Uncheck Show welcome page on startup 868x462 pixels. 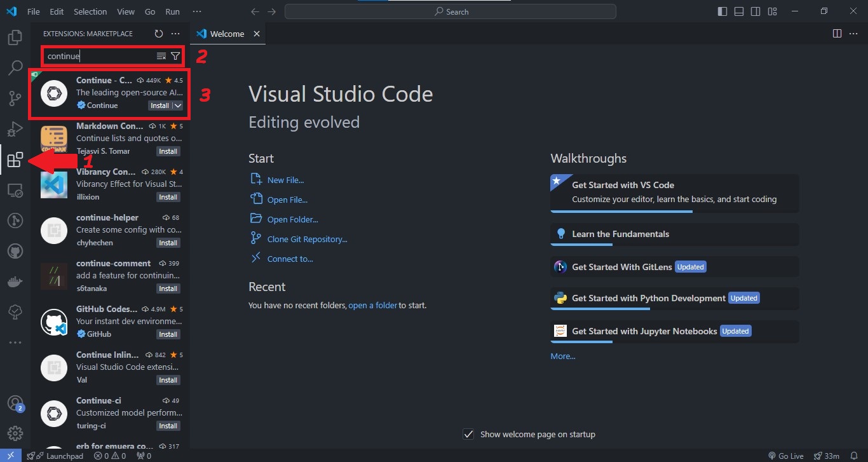click(468, 434)
